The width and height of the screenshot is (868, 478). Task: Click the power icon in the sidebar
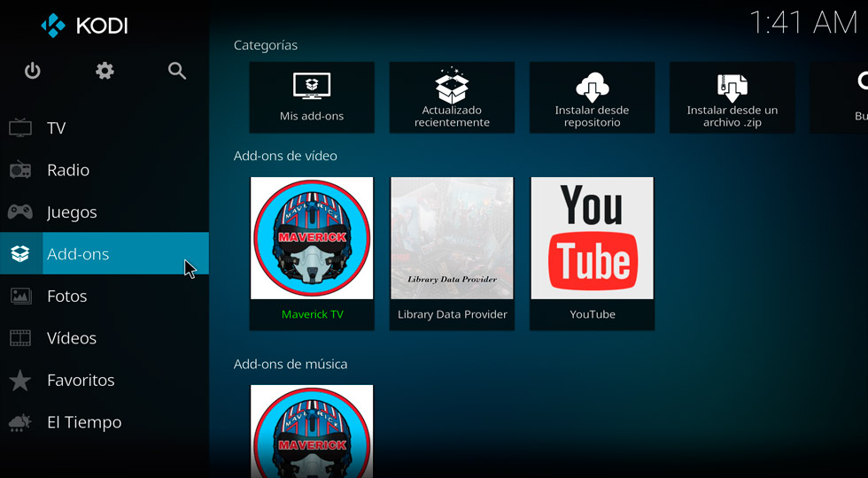click(33, 71)
